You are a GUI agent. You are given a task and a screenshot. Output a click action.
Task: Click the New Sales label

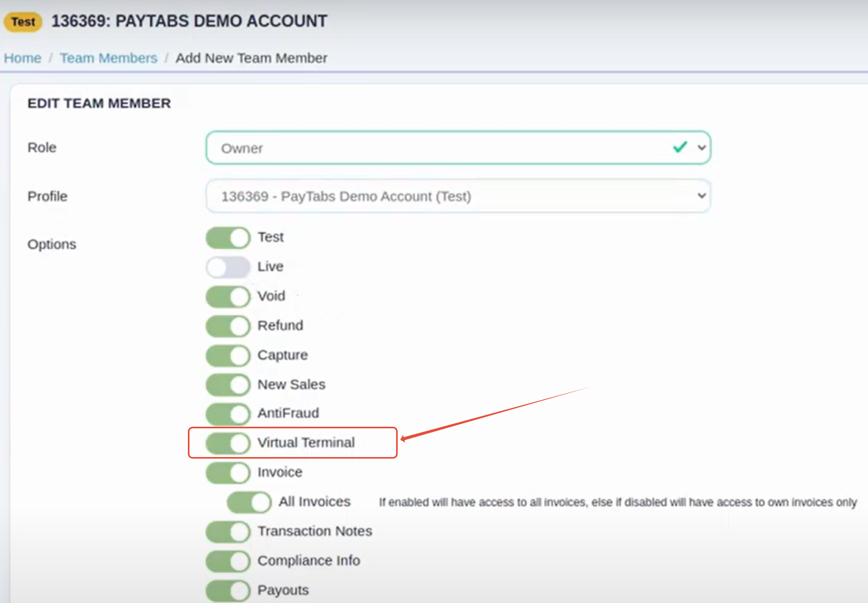tap(292, 384)
